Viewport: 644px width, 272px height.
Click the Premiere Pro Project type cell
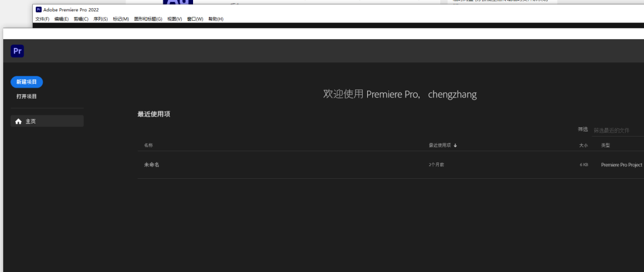click(x=622, y=164)
